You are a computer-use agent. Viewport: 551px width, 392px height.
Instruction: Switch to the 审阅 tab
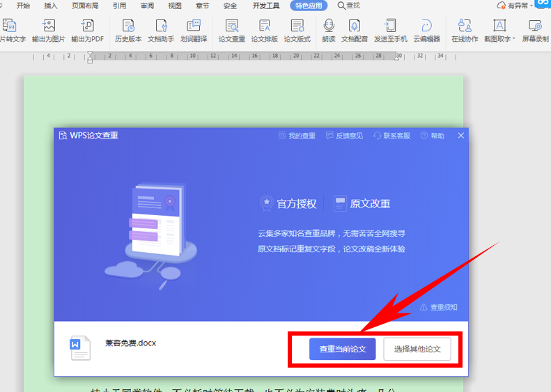click(x=147, y=6)
